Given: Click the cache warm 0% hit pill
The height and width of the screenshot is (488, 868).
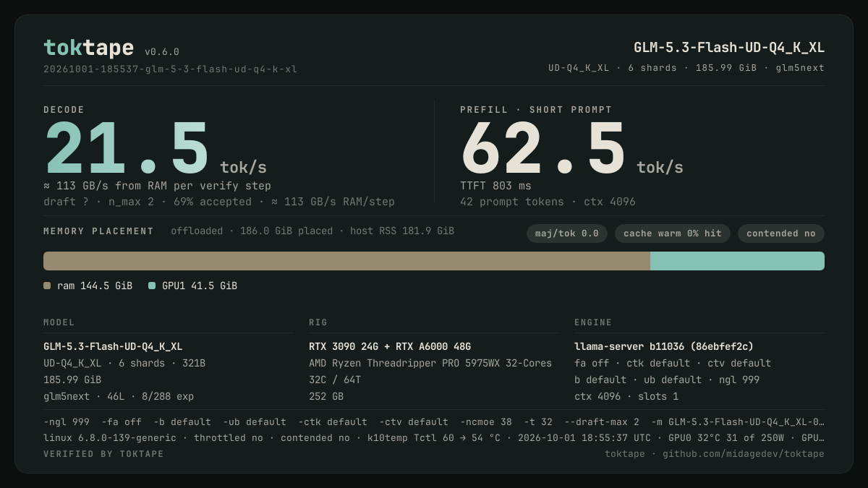Looking at the screenshot, I should (x=673, y=234).
